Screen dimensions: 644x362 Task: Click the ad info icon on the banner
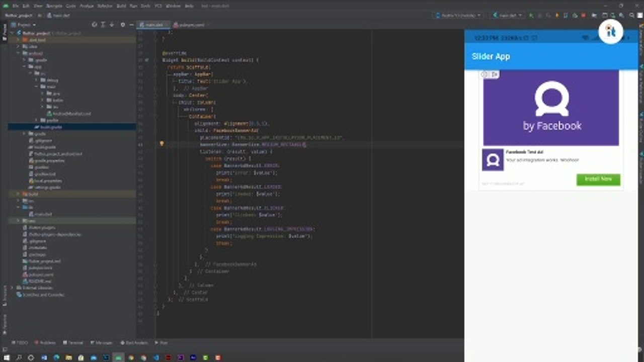pyautogui.click(x=485, y=74)
